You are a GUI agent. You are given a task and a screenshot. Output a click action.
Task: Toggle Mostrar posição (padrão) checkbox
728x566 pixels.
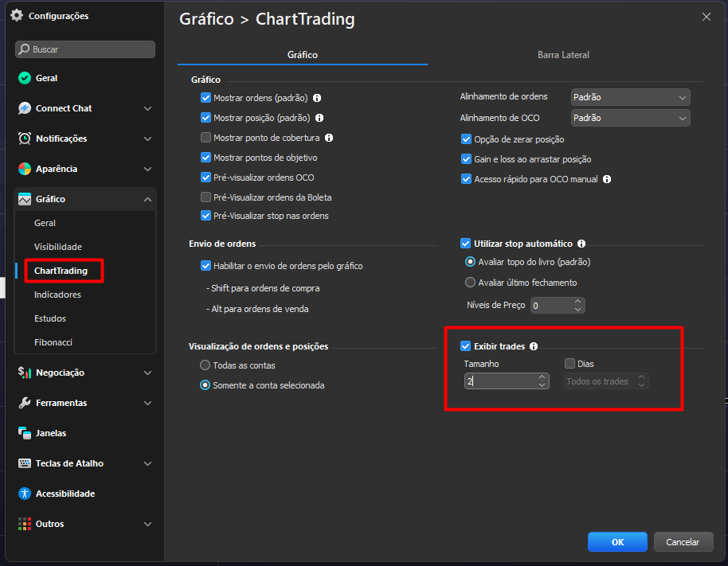click(205, 118)
